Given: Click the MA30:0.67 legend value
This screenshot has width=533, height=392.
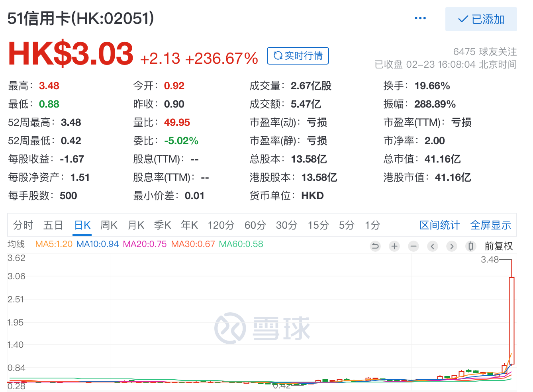Looking at the screenshot, I should pos(193,244).
